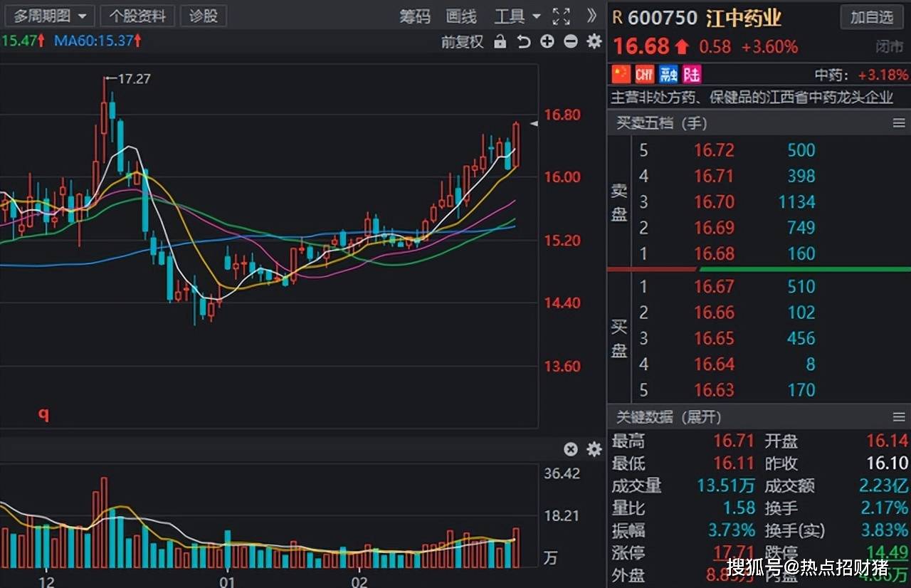The height and width of the screenshot is (588, 911).
Task: Zoom in chart with plus icon
Action: (547, 42)
